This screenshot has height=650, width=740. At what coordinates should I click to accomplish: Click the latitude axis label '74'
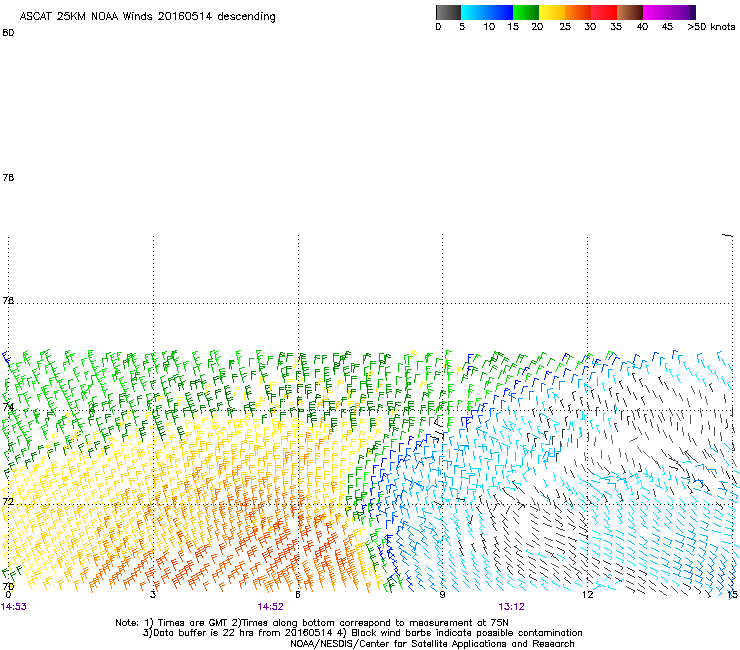click(x=8, y=407)
